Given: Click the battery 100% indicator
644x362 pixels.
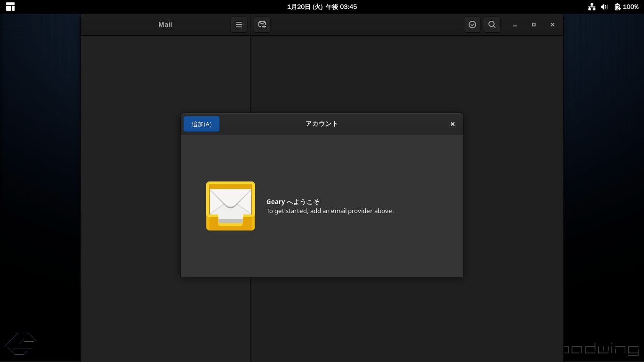Looking at the screenshot, I should 627,7.
